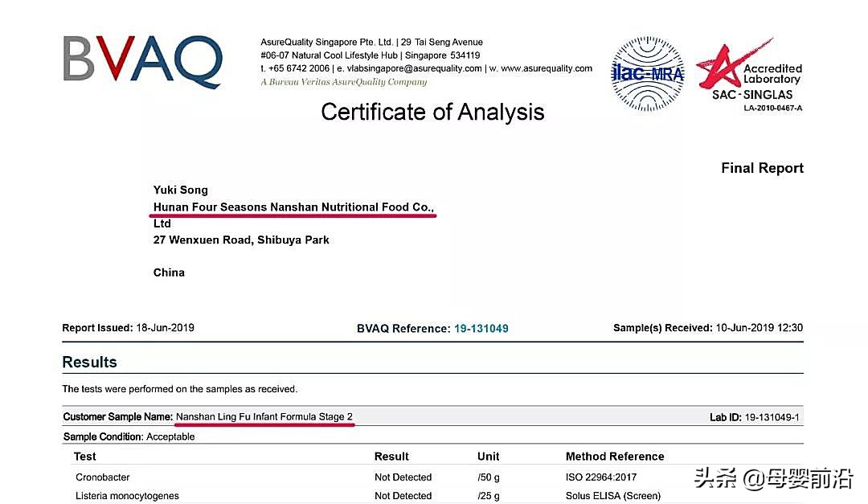Select the recipient name 'Yuki Song'
The image size is (868, 504).
coord(181,190)
